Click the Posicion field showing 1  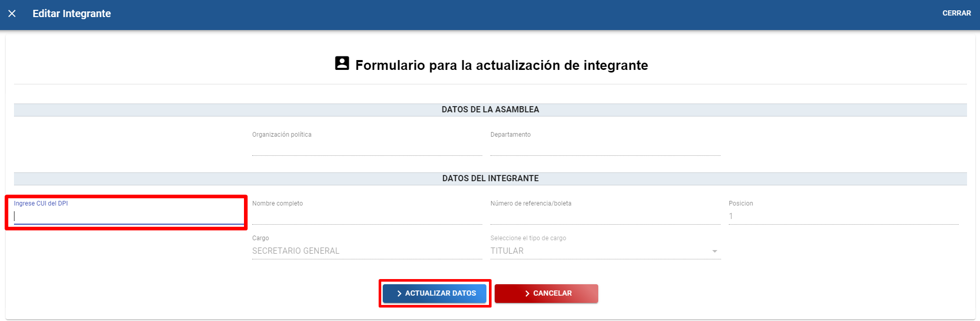click(843, 216)
